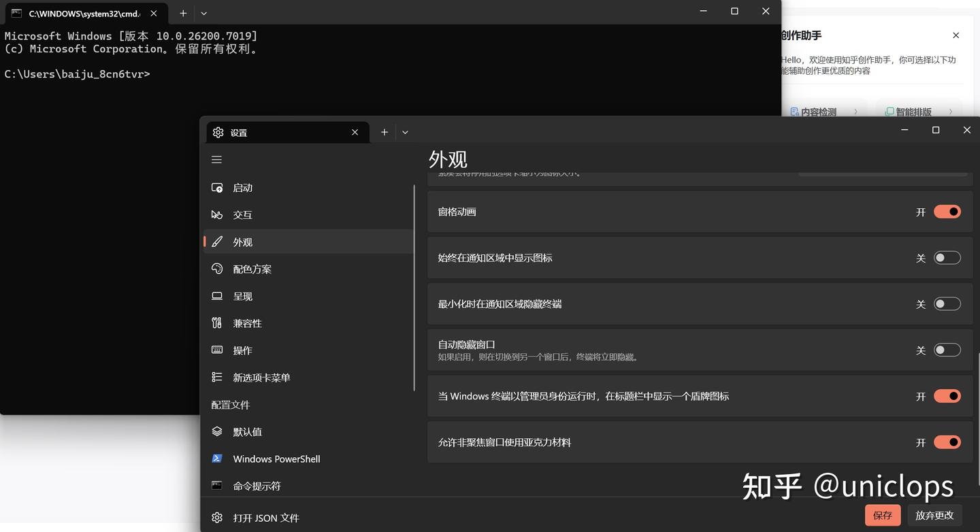This screenshot has width=980, height=532.
Task: Enable 始终在通知区域中显示图标
Action: (x=947, y=257)
